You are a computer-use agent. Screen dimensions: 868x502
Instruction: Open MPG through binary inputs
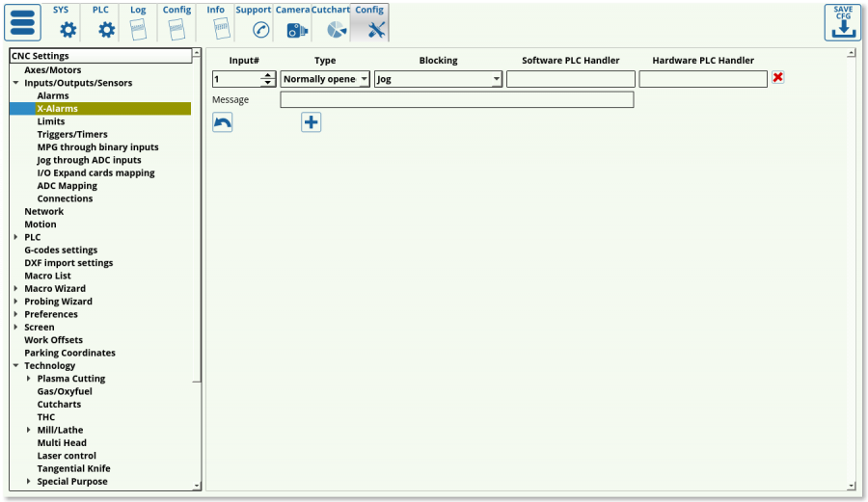coord(98,147)
